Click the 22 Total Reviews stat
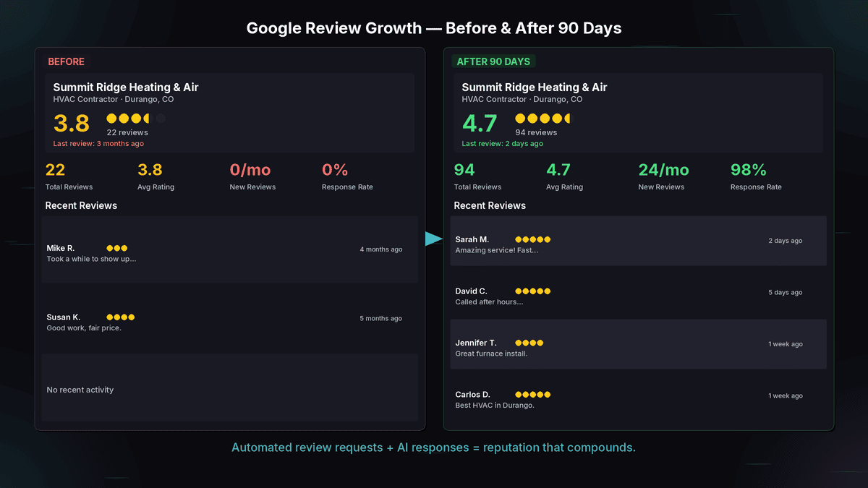This screenshot has width=868, height=488. point(69,176)
